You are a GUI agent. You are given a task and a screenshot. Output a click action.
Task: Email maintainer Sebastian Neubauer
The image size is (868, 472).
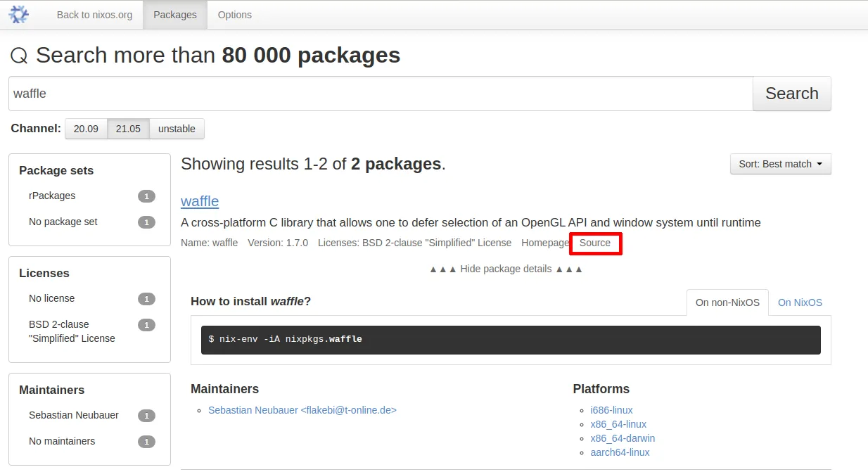point(302,410)
